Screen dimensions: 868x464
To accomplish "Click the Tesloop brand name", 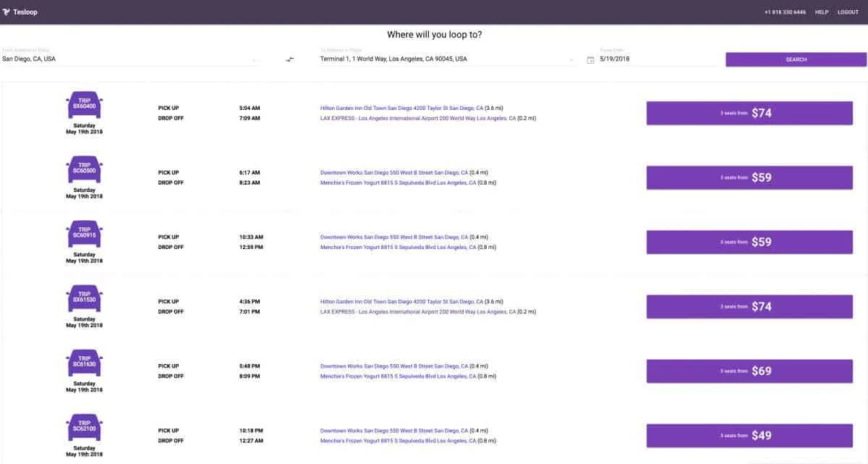I will 25,12.
